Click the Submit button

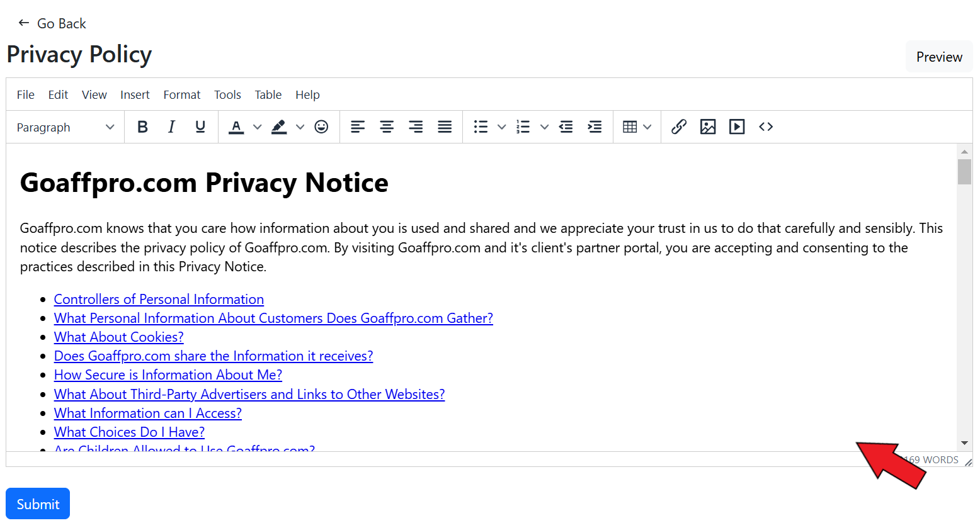click(38, 504)
